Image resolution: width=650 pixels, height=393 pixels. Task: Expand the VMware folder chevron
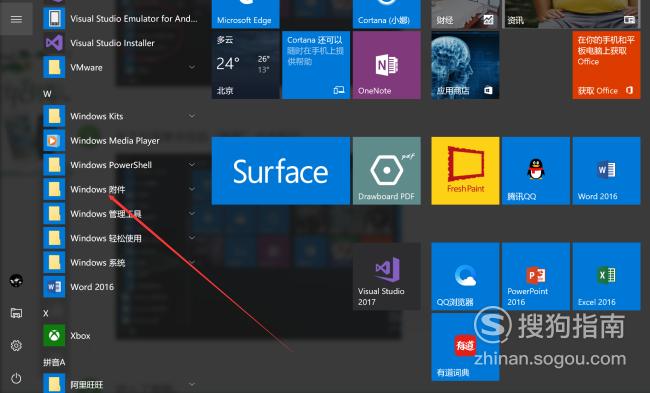(x=192, y=67)
